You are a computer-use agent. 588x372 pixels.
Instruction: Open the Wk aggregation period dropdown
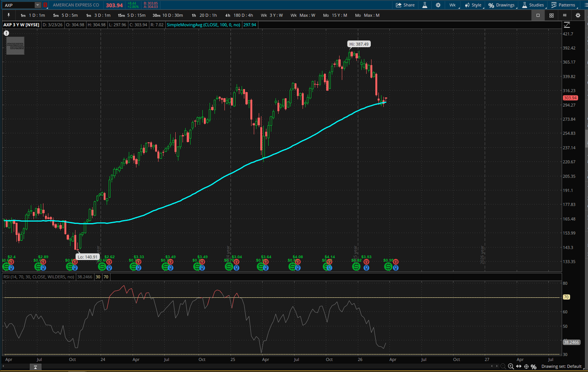(x=452, y=5)
